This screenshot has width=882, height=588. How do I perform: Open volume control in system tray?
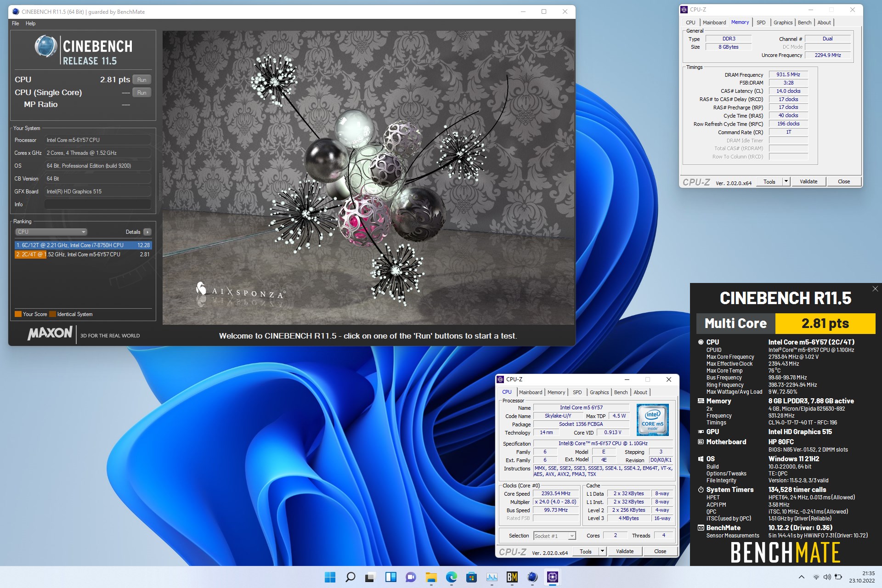[x=827, y=577]
